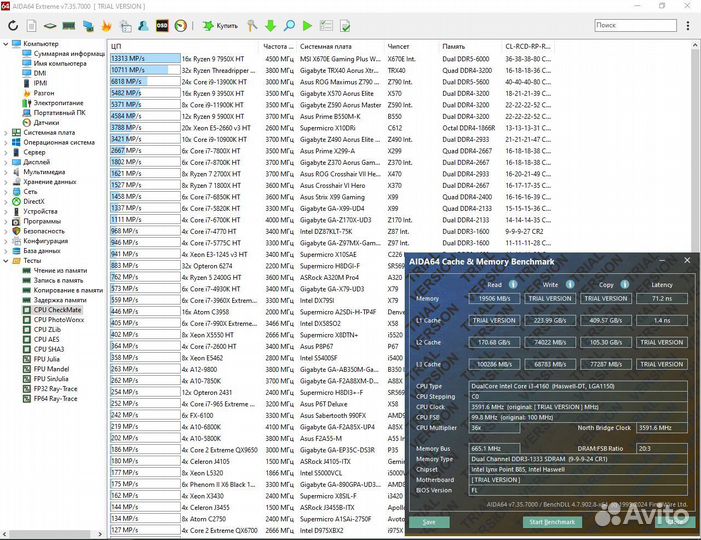This screenshot has width=701, height=540.
Task: Select Датчики in the sidebar tree
Action: coord(46,122)
